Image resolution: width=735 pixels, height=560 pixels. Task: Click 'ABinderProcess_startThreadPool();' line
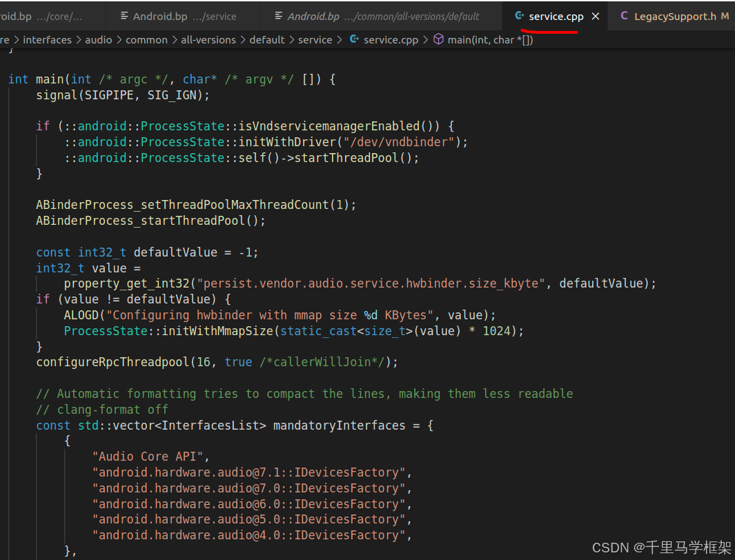(151, 221)
